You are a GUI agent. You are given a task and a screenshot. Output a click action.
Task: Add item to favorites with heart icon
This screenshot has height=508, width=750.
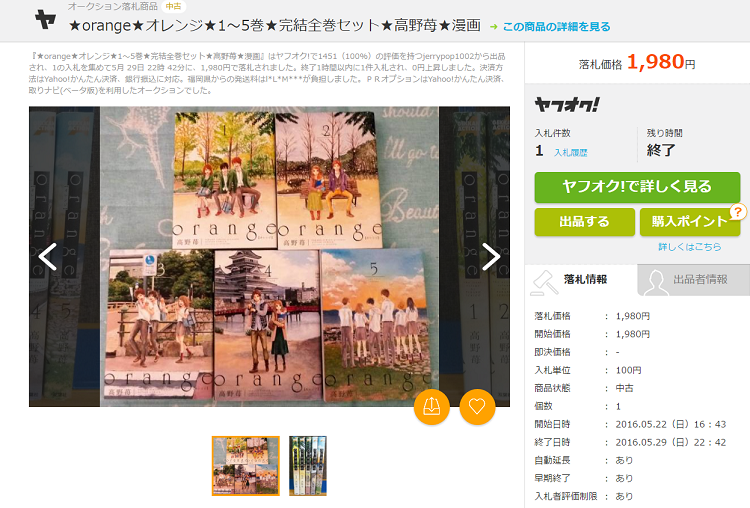[478, 406]
